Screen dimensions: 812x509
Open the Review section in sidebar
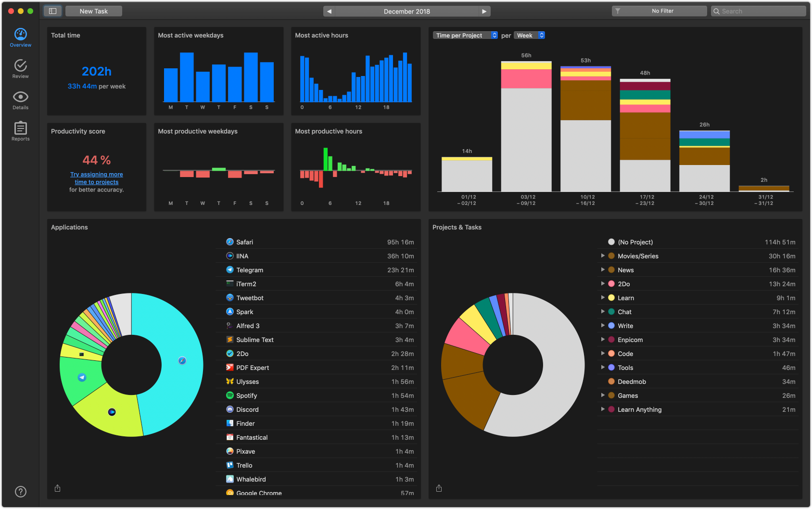click(20, 69)
